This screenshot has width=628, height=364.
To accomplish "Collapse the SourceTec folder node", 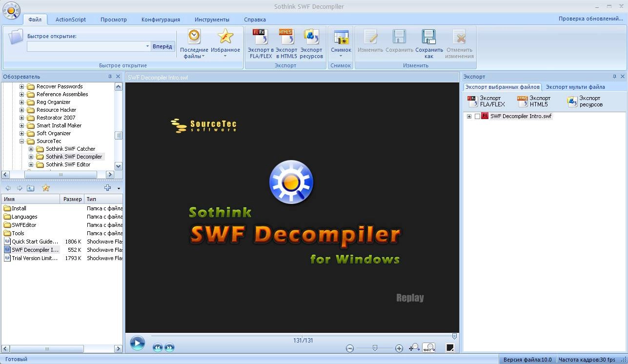I will tap(21, 141).
